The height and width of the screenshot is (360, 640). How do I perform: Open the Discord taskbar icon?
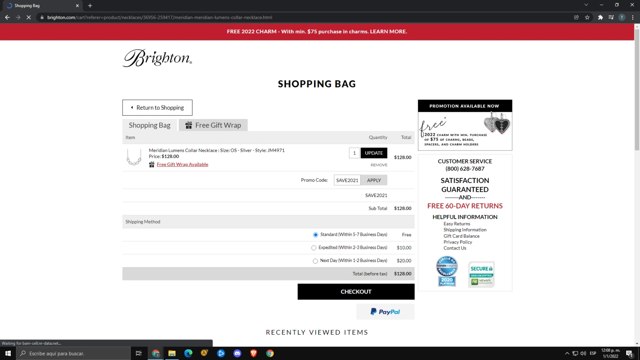[x=237, y=353]
